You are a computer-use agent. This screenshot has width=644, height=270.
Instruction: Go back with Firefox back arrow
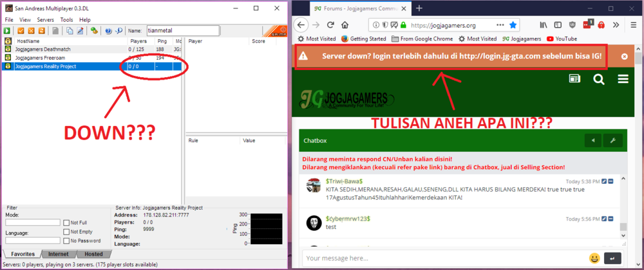(x=301, y=25)
